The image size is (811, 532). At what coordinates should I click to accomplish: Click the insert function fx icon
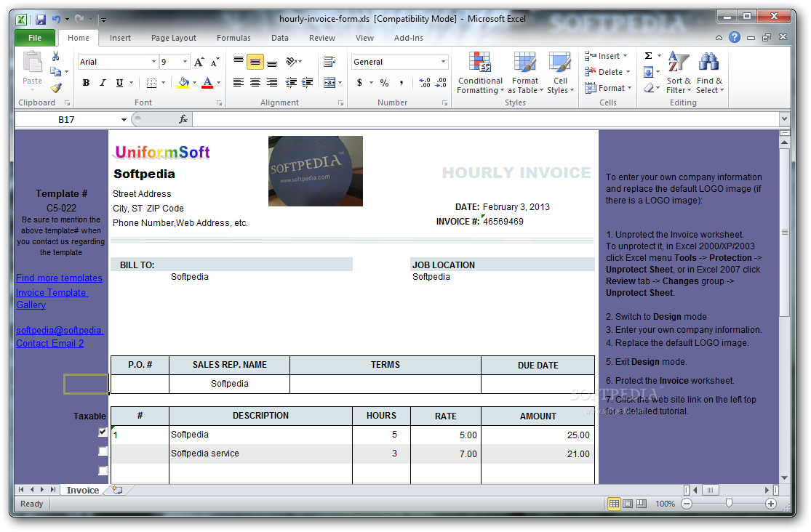point(183,119)
